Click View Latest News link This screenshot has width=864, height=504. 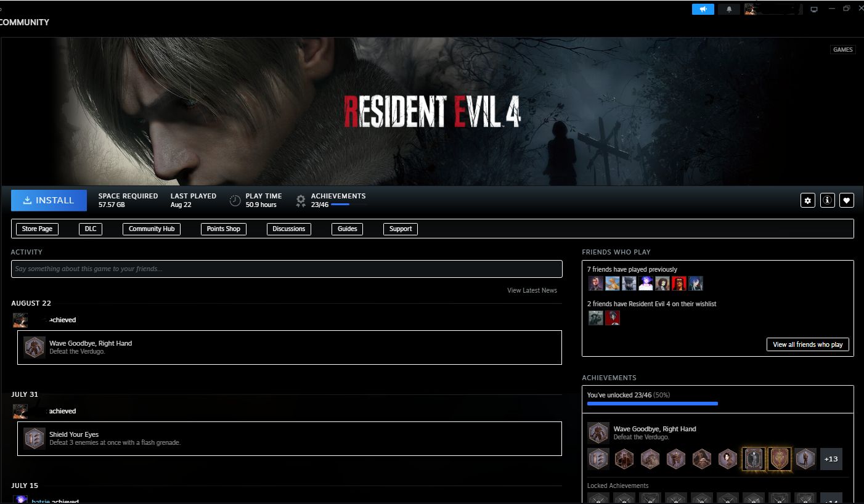click(x=532, y=290)
